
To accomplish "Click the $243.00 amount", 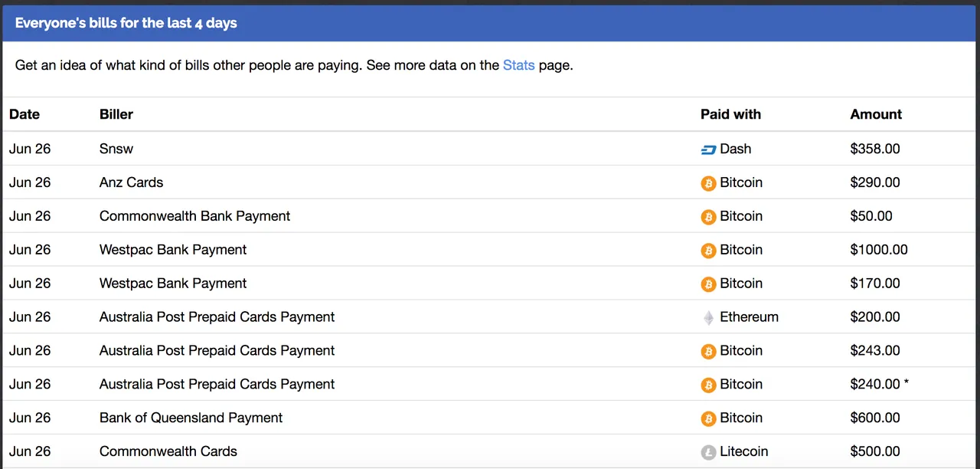I will tap(875, 351).
